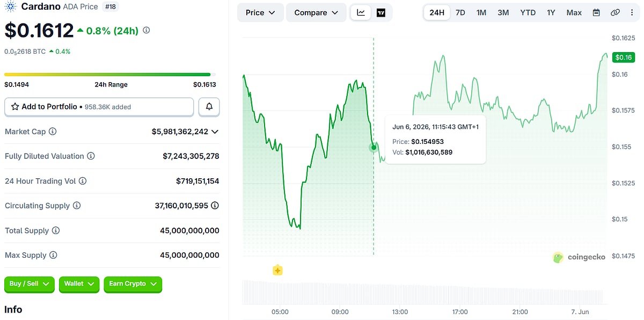Viewport: 644px width, 320px height.
Task: Click the 09:00 time axis label
Action: pos(340,312)
